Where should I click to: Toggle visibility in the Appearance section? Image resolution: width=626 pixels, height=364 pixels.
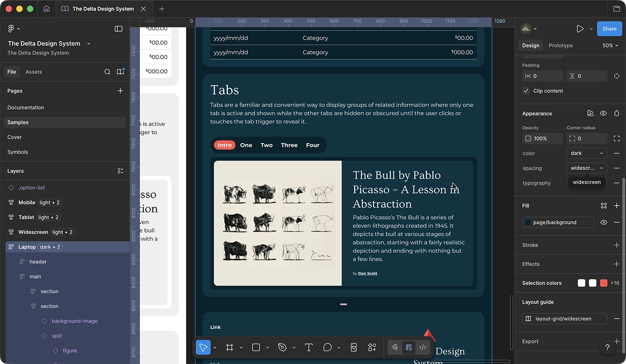coord(603,113)
